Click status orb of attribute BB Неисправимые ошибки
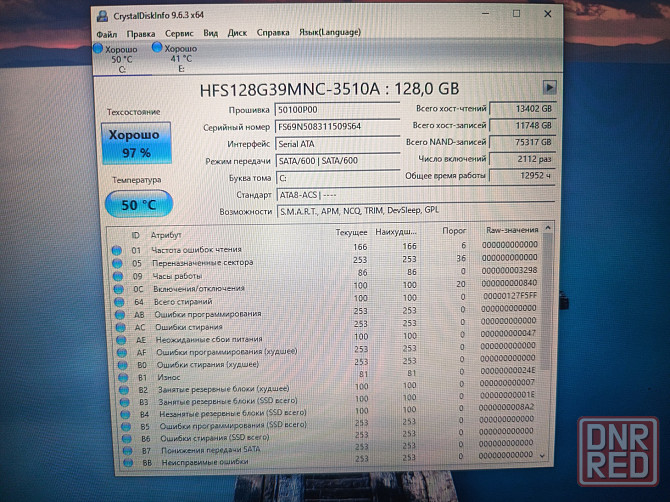This screenshot has height=502, width=670. coord(128,463)
